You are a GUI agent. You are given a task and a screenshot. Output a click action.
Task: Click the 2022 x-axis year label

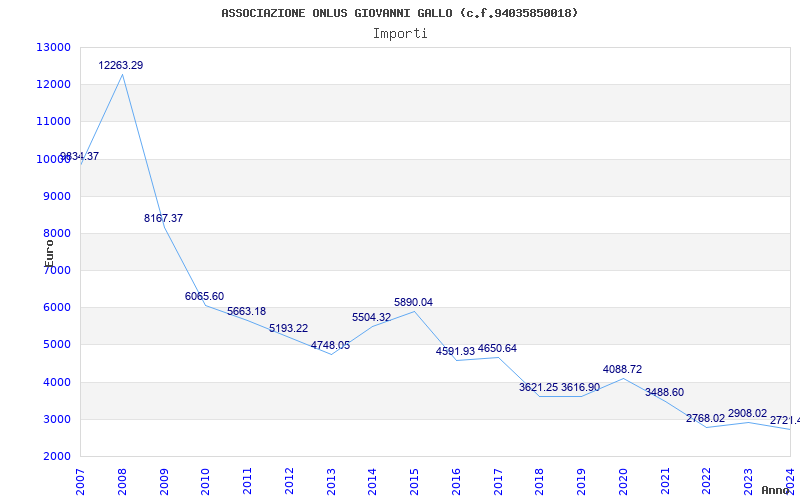707,481
